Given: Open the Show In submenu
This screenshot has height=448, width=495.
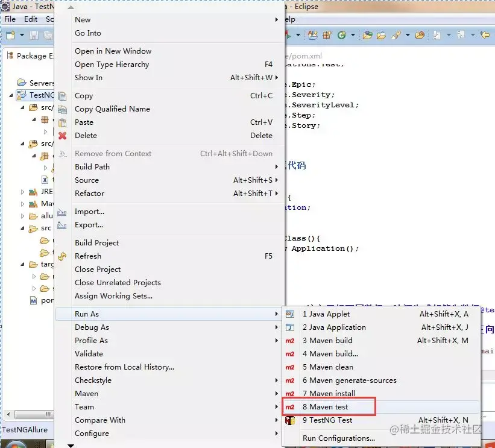Looking at the screenshot, I should 170,77.
